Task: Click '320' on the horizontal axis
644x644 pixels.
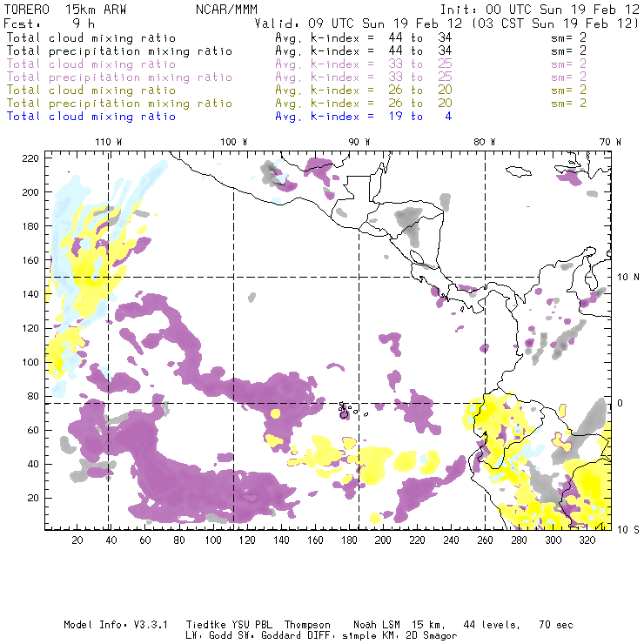Action: tap(587, 540)
